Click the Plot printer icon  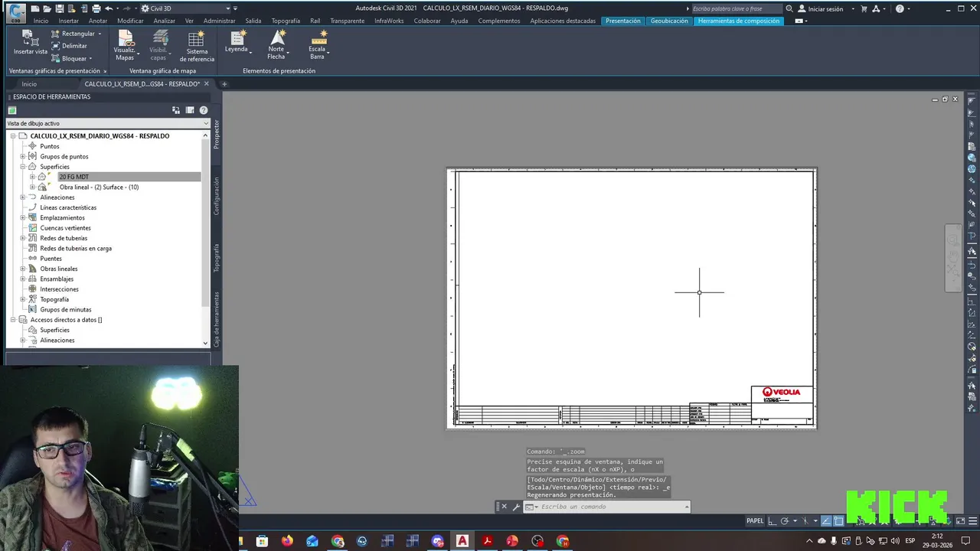tap(96, 8)
